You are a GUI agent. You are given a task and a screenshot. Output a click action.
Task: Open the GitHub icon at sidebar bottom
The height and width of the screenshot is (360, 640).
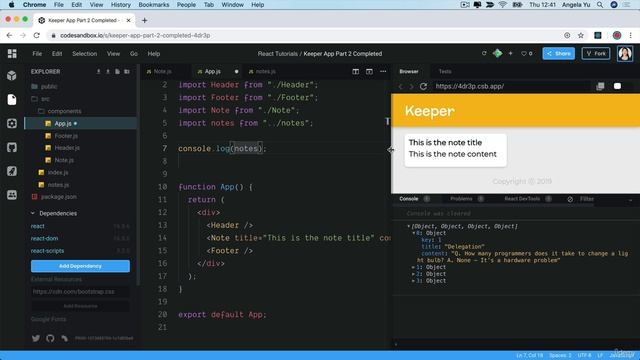coord(50,338)
